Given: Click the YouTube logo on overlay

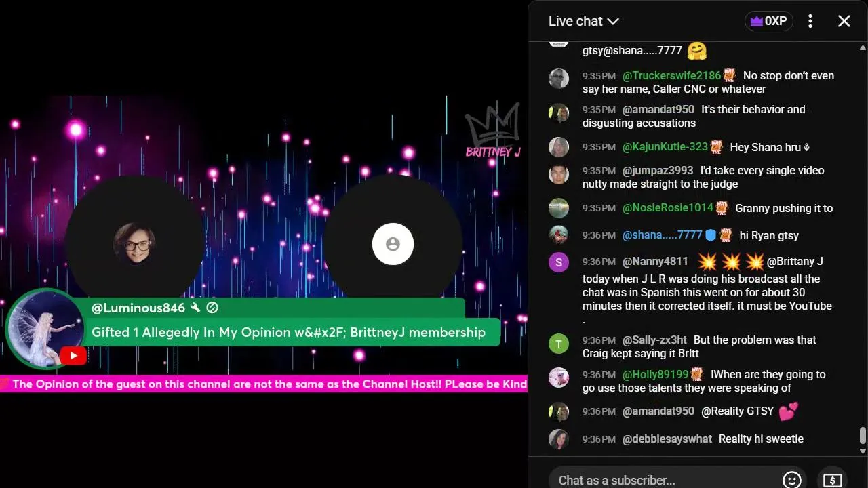Looking at the screenshot, I should click(x=73, y=356).
